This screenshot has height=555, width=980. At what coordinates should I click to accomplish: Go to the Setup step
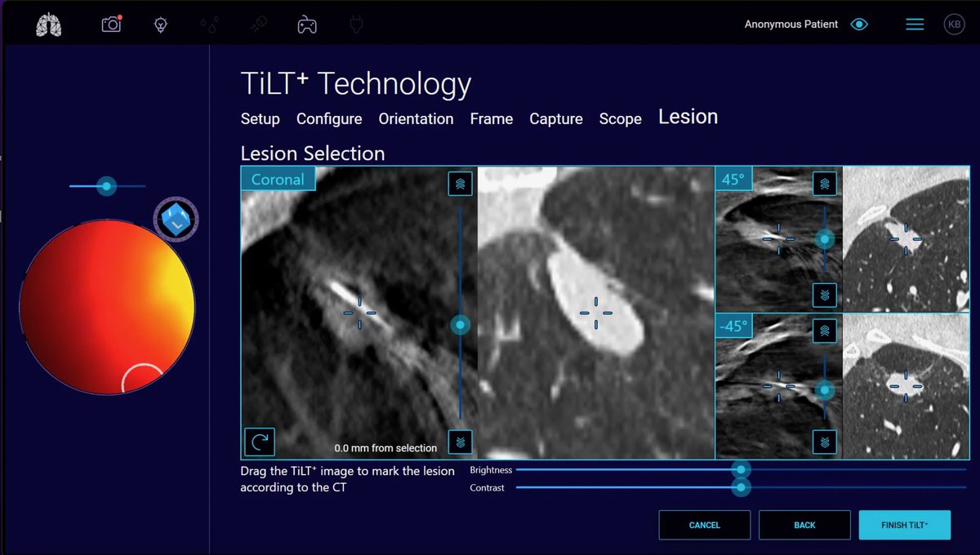(x=261, y=119)
